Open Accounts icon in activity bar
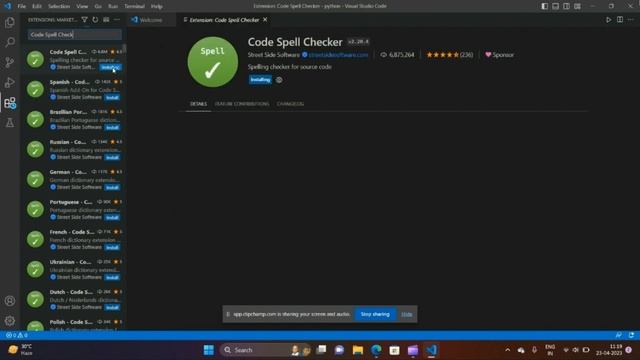This screenshot has height=360, width=640. [x=10, y=301]
